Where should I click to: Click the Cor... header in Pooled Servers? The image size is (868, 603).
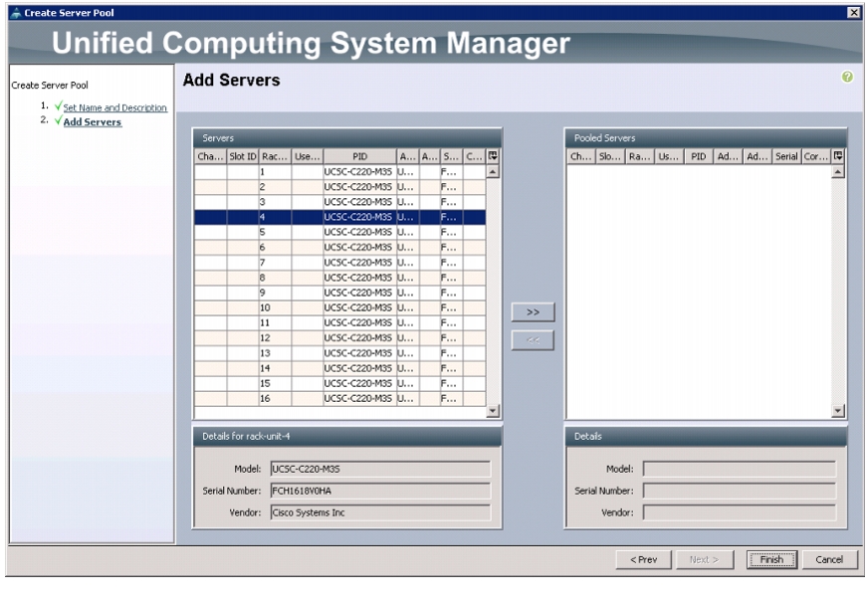816,156
